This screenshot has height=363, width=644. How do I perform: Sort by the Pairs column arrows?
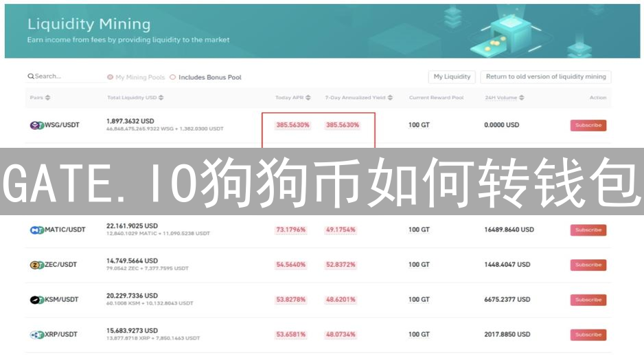coord(47,98)
